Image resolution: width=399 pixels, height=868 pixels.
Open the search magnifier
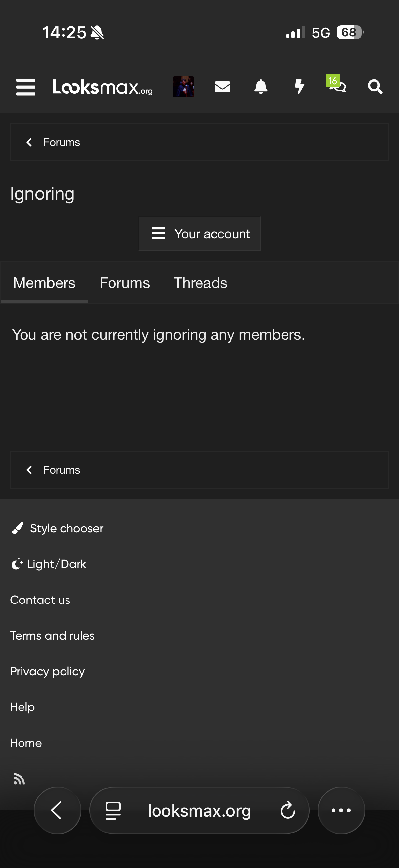pyautogui.click(x=375, y=87)
